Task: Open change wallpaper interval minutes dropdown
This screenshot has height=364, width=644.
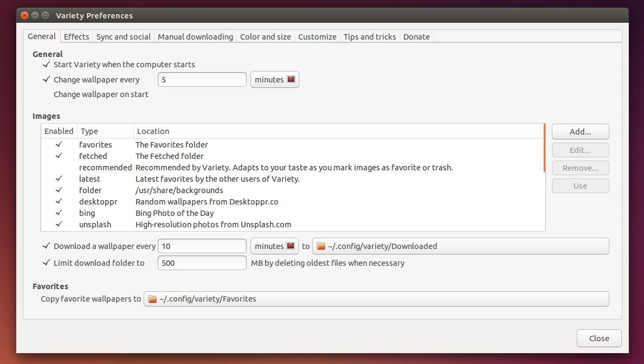Action: (274, 80)
